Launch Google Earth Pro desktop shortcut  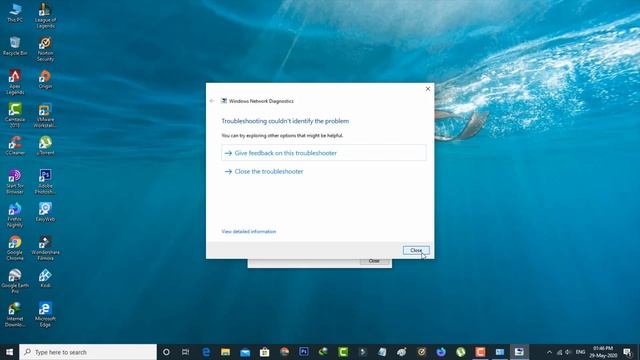pos(15,282)
